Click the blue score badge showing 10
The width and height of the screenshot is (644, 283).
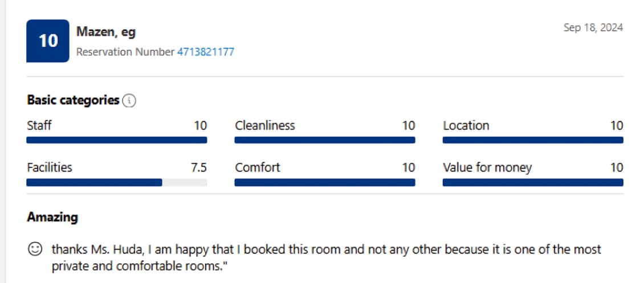(x=48, y=41)
